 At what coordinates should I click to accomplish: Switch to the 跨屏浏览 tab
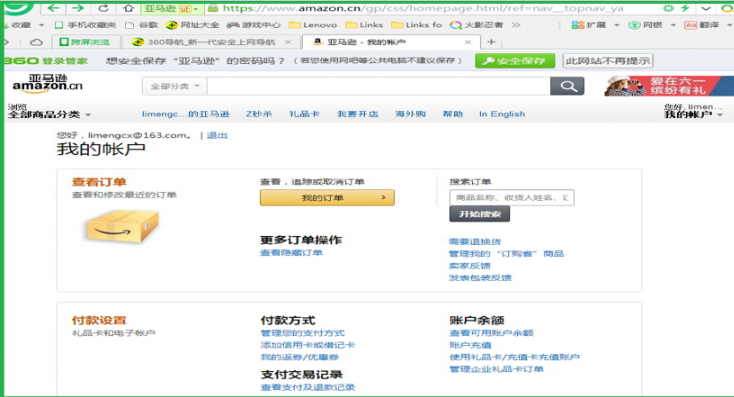click(x=86, y=42)
